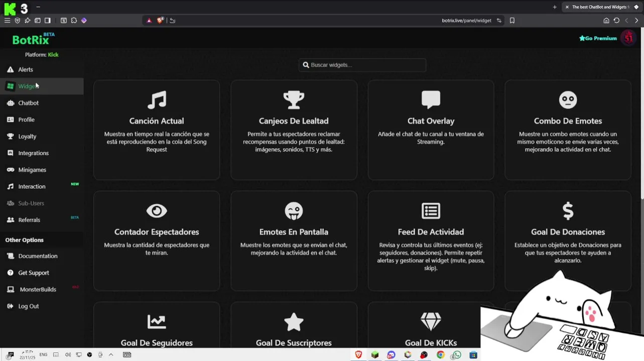The height and width of the screenshot is (361, 644).
Task: Click the browser hamburger menu icon
Action: 7,21
